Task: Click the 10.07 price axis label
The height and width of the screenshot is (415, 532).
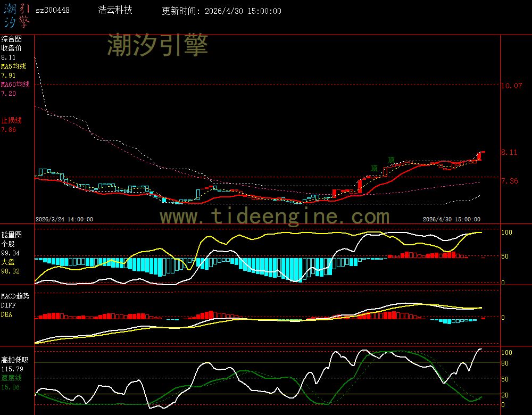Action: coord(511,86)
